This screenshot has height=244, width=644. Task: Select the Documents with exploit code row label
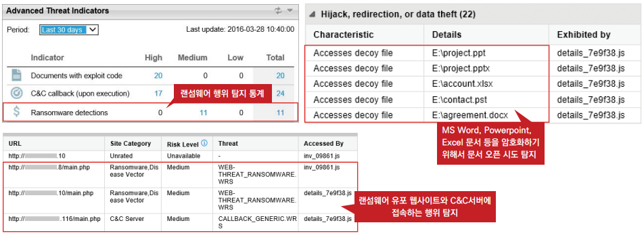[76, 76]
